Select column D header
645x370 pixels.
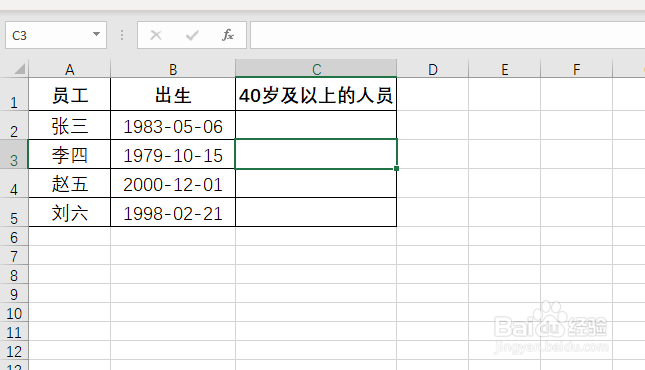pos(432,69)
